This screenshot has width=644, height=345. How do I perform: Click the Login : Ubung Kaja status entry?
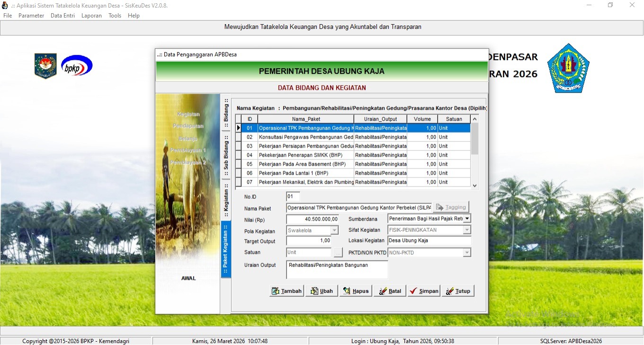pos(403,341)
